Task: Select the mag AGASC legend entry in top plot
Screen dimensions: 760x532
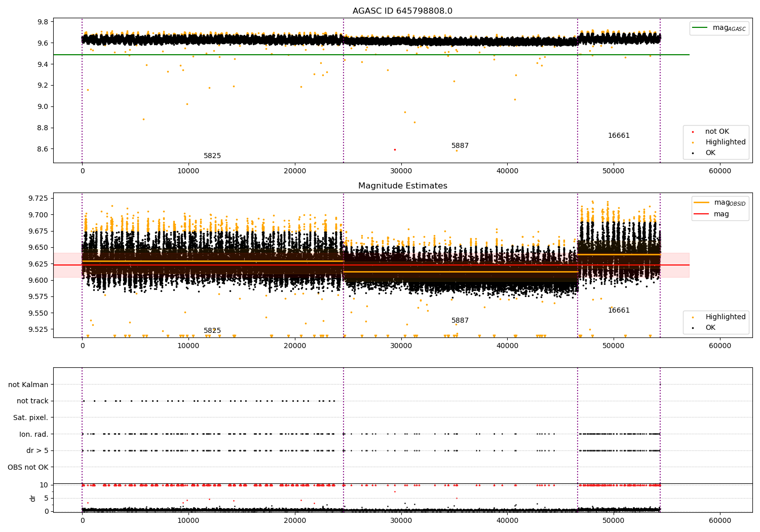Action: (719, 28)
